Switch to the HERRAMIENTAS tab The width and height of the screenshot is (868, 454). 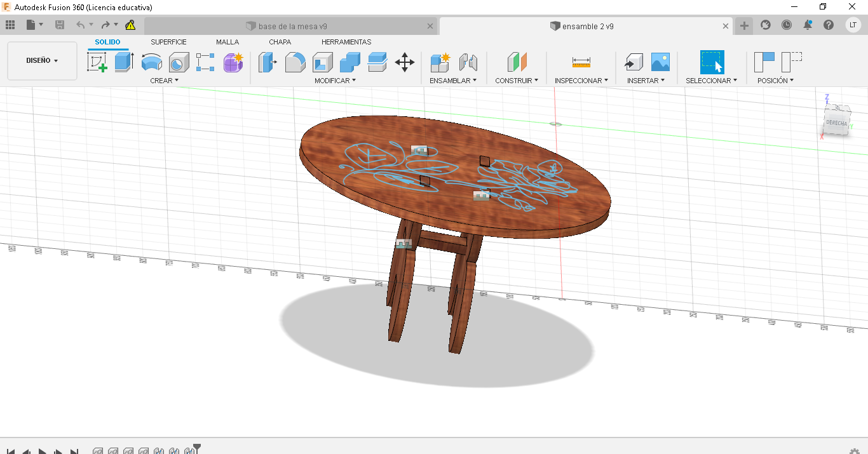click(346, 42)
